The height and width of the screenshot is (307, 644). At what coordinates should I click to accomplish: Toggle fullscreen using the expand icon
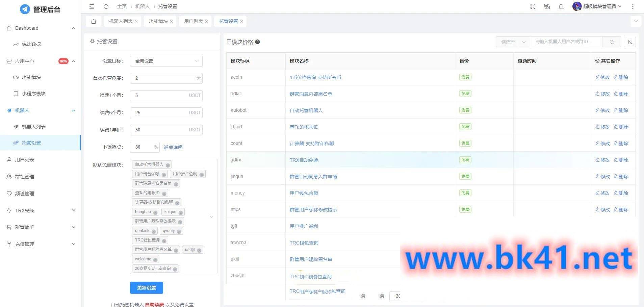click(x=533, y=6)
